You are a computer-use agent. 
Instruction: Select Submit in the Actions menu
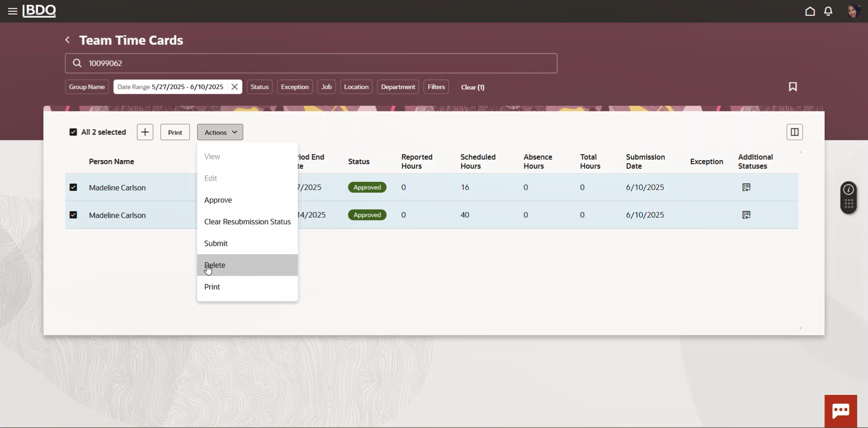tap(247, 243)
